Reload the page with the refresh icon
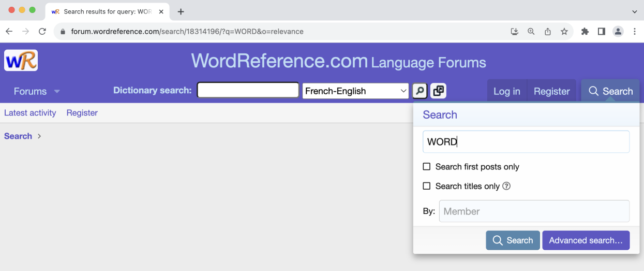The height and width of the screenshot is (271, 644). coord(42,31)
